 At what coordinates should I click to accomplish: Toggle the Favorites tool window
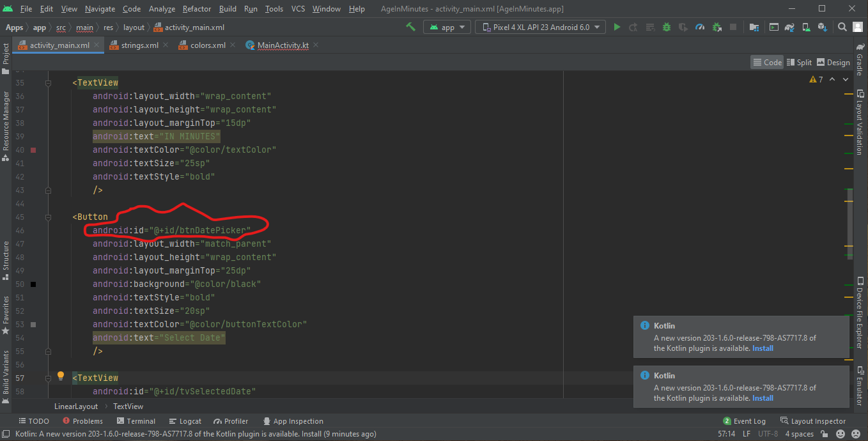[x=6, y=314]
